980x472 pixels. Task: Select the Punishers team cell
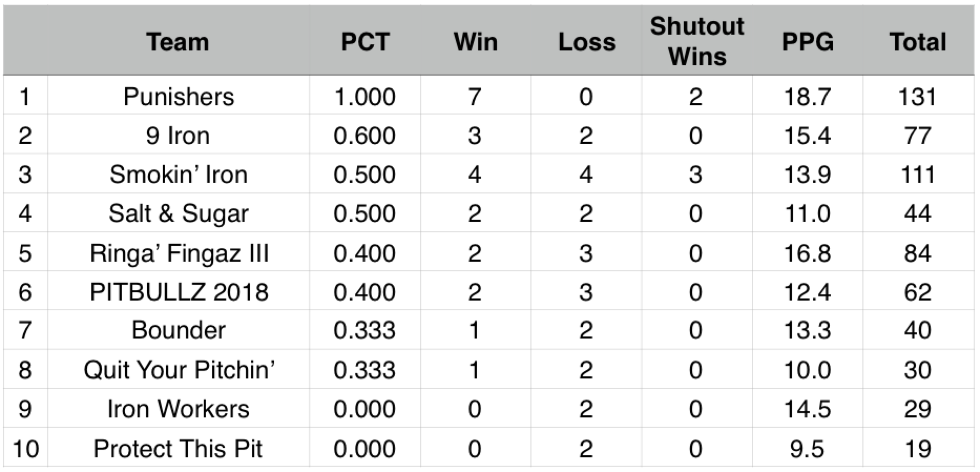point(179,96)
